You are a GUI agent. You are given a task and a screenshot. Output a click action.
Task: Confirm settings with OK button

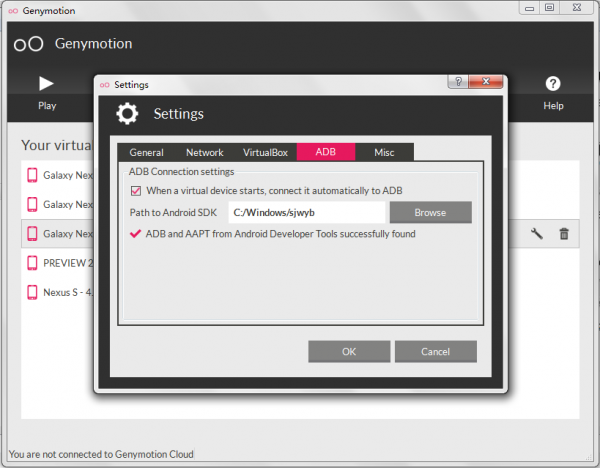point(348,352)
